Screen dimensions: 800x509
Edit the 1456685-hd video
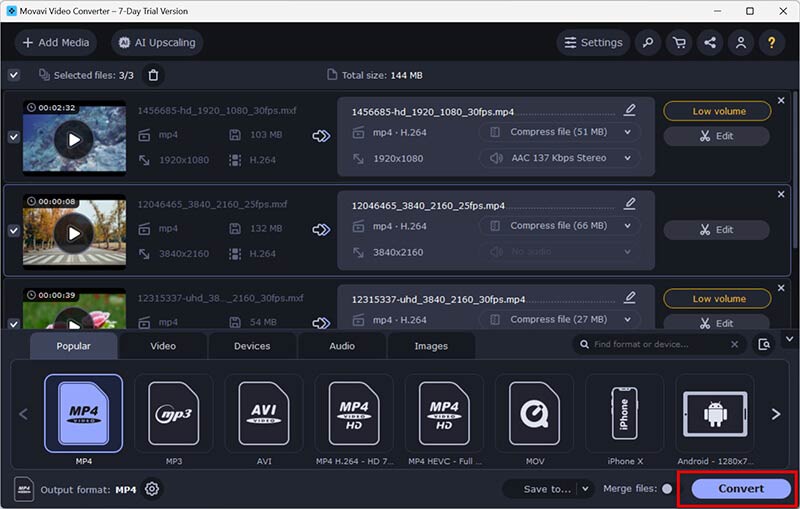(x=717, y=136)
